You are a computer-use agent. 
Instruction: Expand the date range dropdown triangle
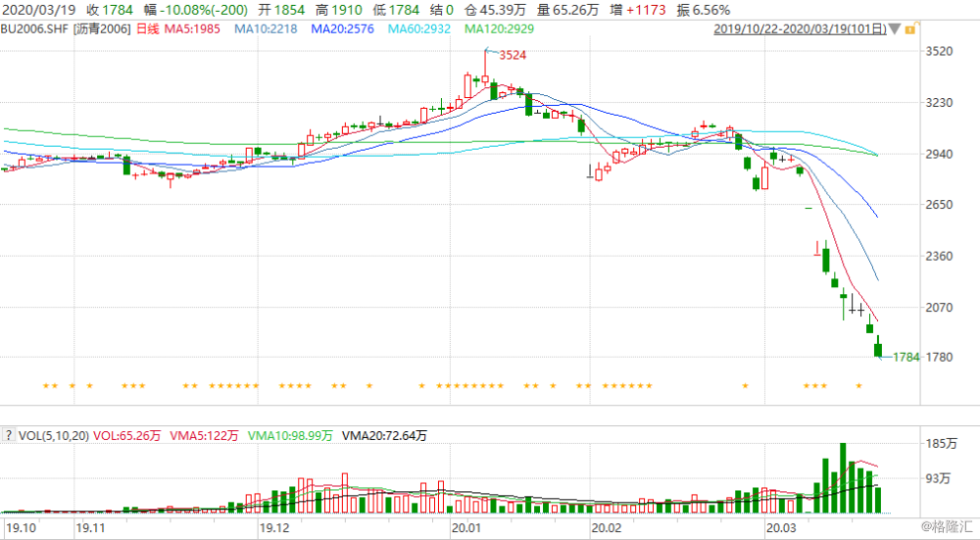click(895, 29)
